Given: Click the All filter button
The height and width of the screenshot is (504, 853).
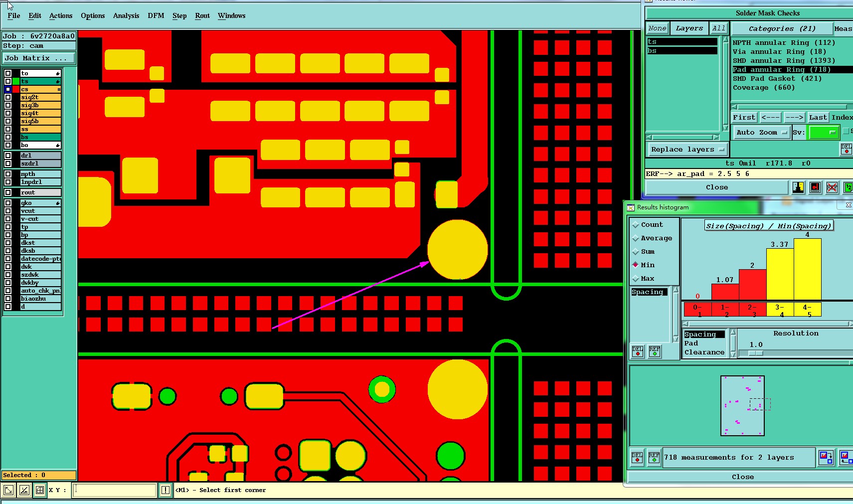Looking at the screenshot, I should 719,28.
